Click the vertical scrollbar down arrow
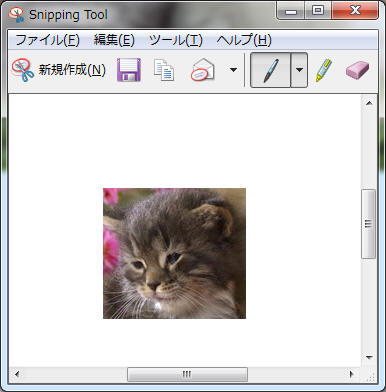 coord(369,357)
